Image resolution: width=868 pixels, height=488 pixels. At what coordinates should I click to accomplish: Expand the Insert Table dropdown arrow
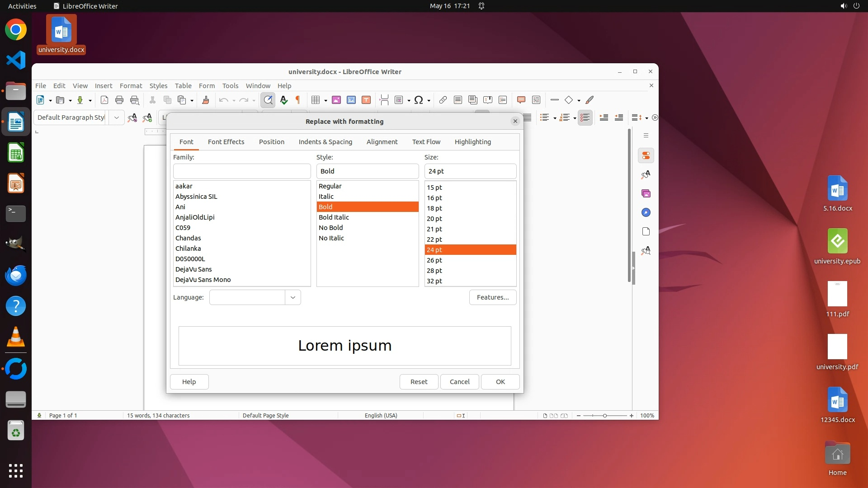tap(325, 101)
